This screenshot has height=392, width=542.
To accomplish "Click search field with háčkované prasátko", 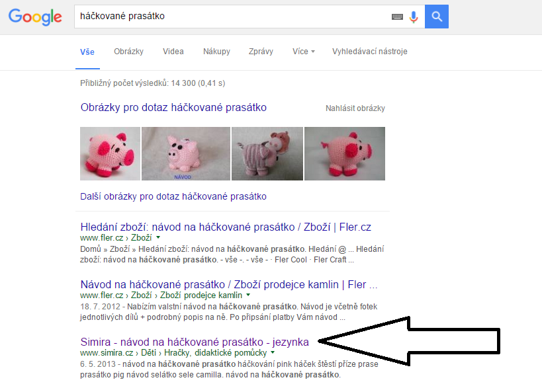I will (232, 17).
